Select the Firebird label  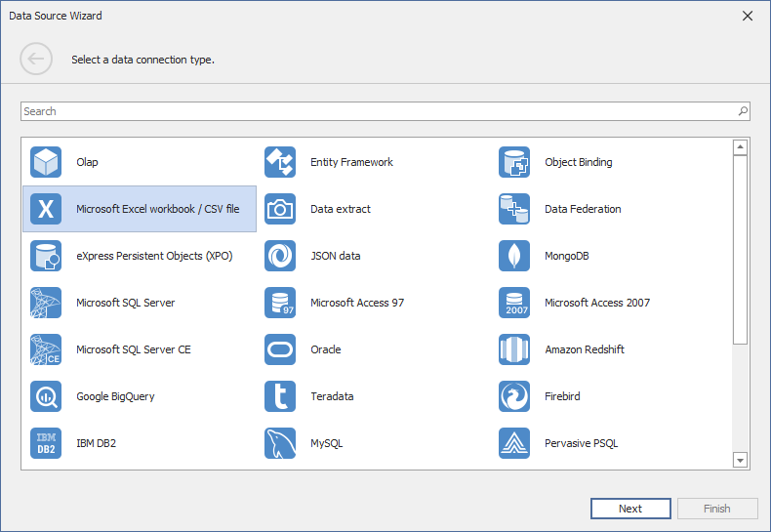pyautogui.click(x=562, y=396)
